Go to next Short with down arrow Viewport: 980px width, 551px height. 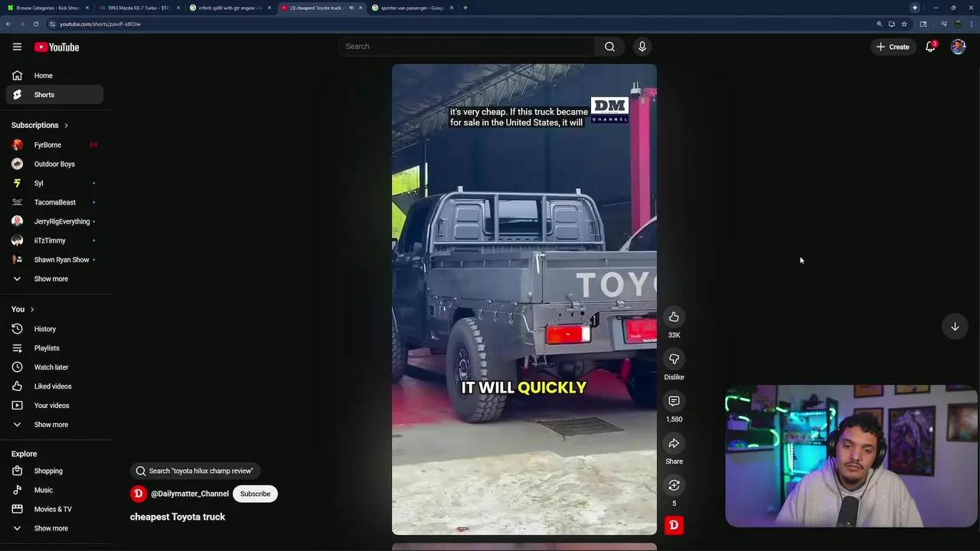[955, 327]
